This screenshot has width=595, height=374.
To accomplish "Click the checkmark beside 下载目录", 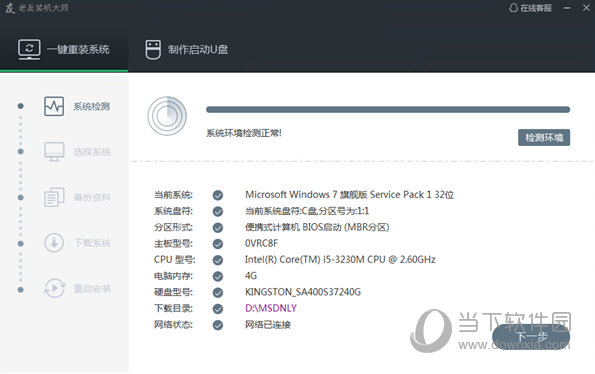I will coord(218,309).
